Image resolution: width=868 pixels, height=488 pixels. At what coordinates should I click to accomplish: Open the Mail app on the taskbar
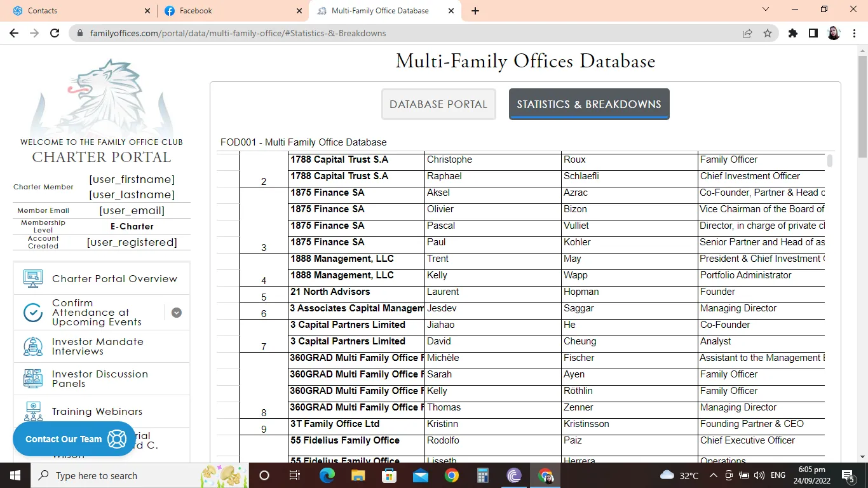coord(420,475)
